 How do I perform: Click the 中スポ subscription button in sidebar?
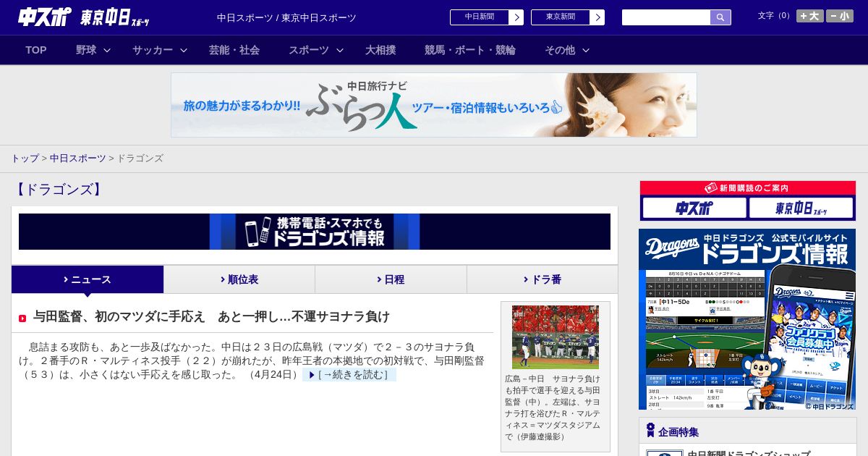coord(694,208)
